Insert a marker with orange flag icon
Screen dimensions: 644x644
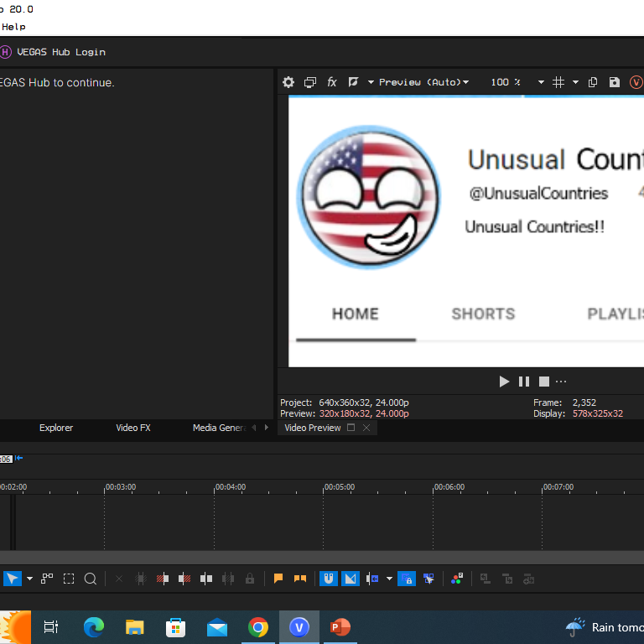[278, 579]
